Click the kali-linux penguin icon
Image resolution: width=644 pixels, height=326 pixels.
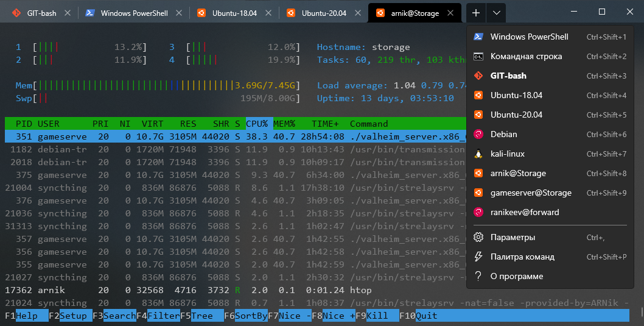coord(478,154)
